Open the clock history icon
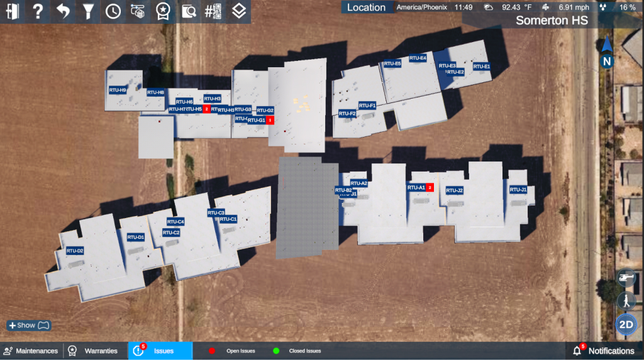Viewport: 644px width, 360px height. tap(113, 11)
